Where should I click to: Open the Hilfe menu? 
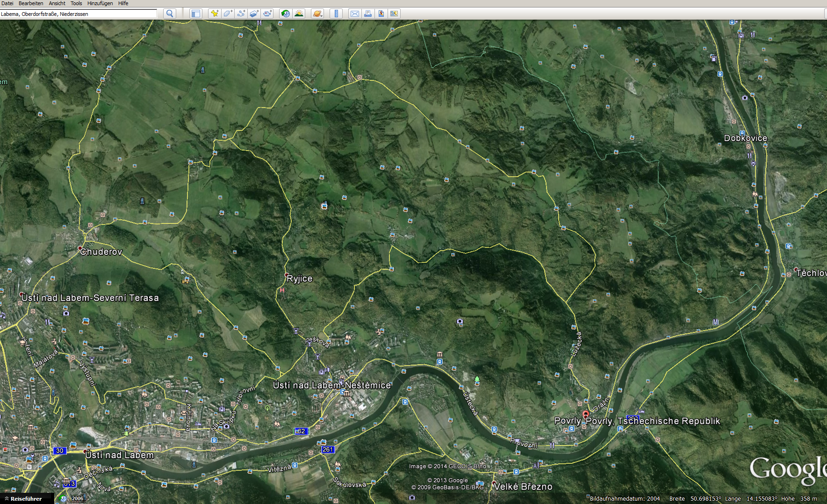point(123,3)
